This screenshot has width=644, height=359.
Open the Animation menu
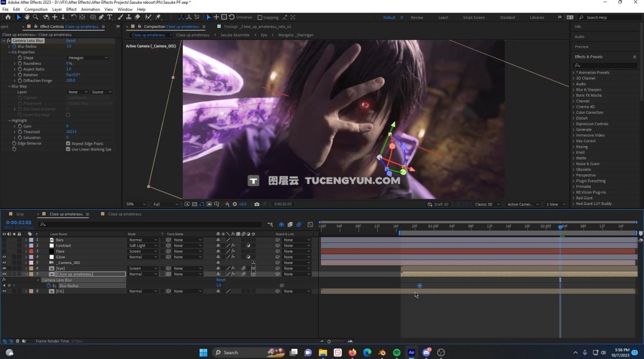coord(90,9)
